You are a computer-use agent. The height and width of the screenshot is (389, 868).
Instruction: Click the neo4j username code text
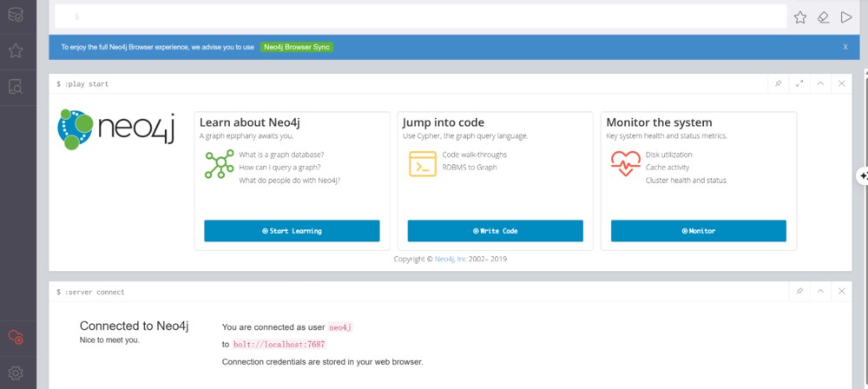click(x=340, y=327)
